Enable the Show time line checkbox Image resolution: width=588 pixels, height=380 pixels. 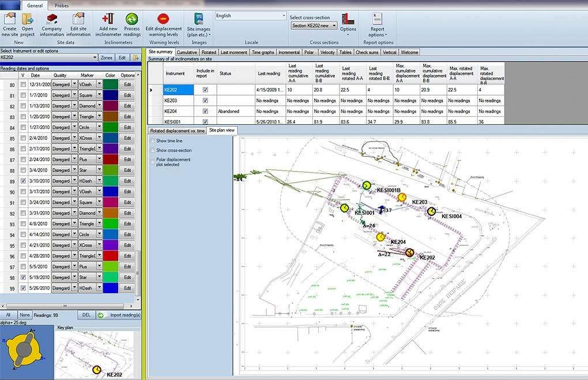[x=153, y=140]
